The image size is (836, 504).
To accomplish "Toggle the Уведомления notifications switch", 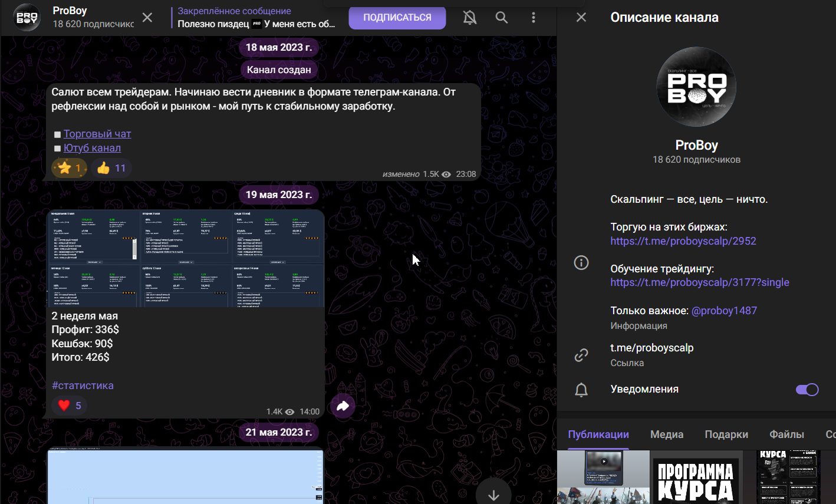I will coord(807,390).
